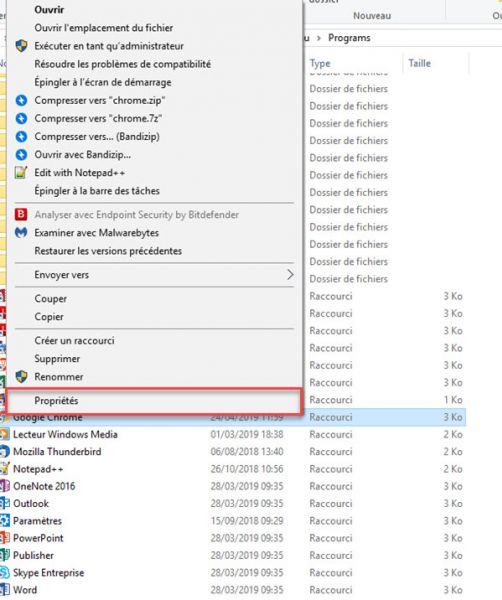Choose Couper in the context menu

point(51,298)
